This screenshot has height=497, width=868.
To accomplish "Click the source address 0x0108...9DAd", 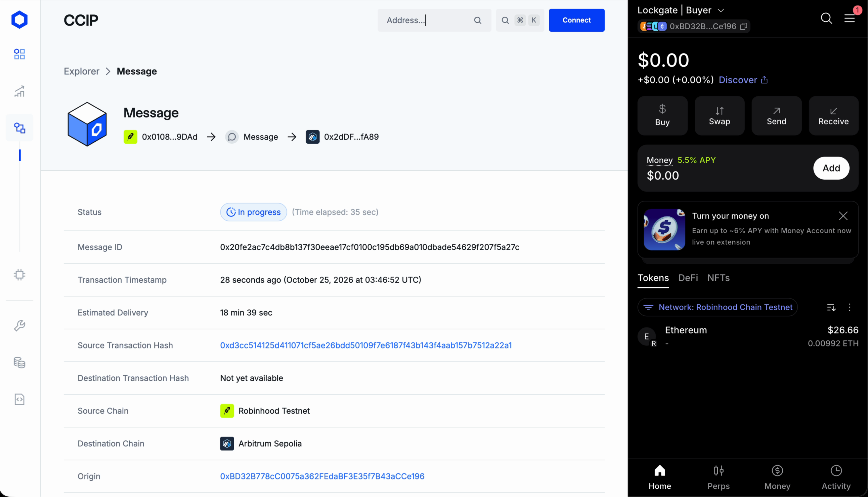I will point(169,137).
